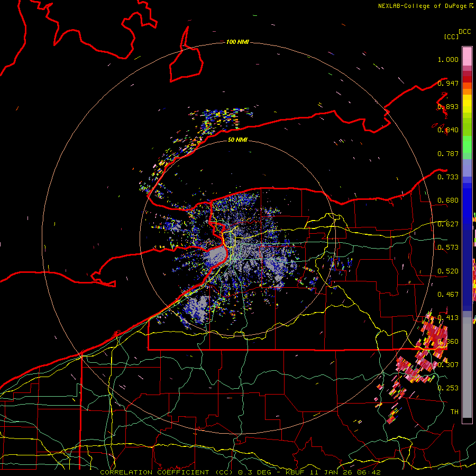Select the 0.253 scale value

(x=448, y=388)
